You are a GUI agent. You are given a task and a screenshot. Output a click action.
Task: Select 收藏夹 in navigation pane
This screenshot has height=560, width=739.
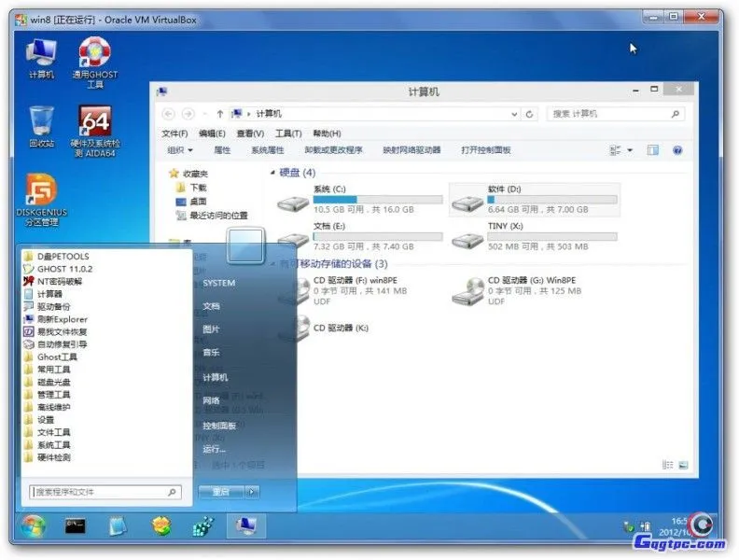[x=188, y=174]
